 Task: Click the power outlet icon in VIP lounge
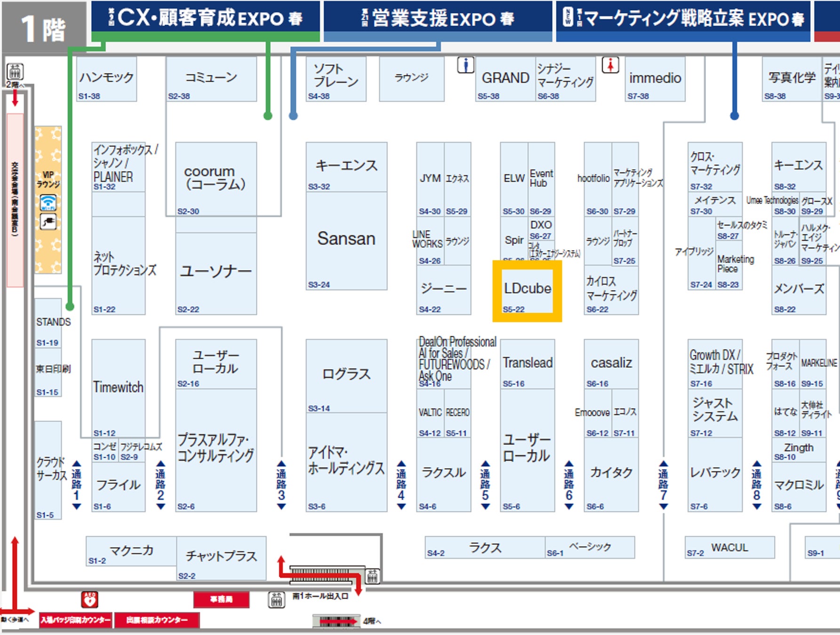(48, 222)
